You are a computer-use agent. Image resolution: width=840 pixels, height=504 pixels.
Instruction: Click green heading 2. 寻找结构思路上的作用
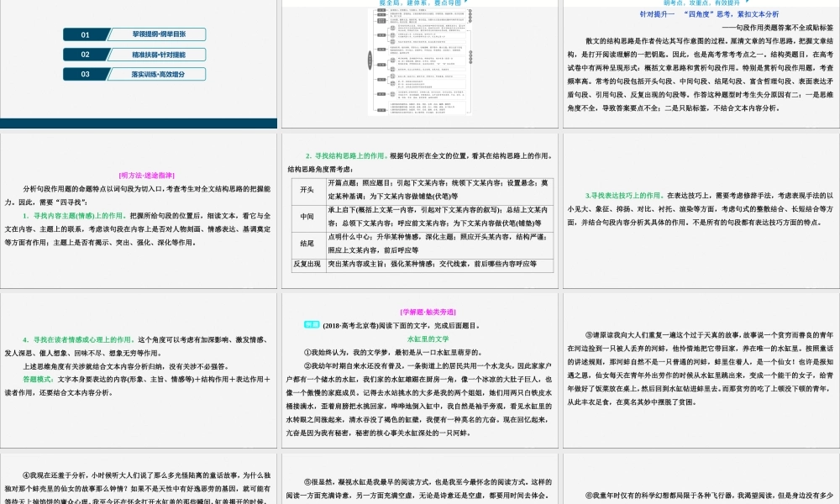346,156
